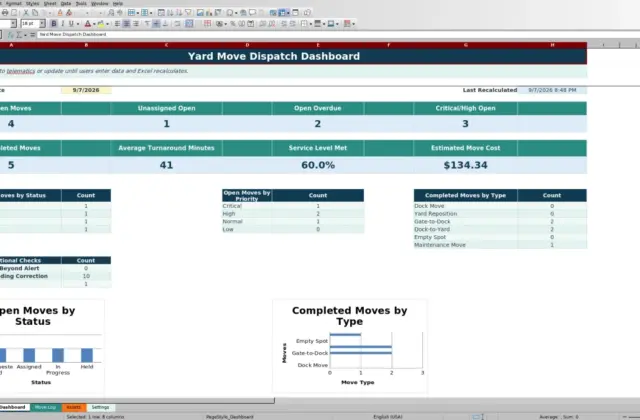
Task: Select column G header
Action: (x=465, y=45)
